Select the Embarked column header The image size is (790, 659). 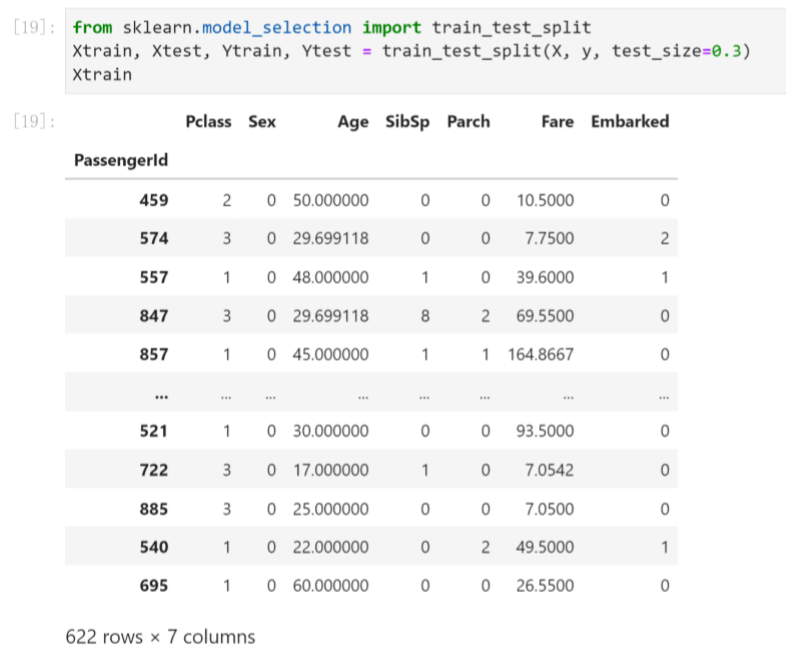tap(629, 122)
